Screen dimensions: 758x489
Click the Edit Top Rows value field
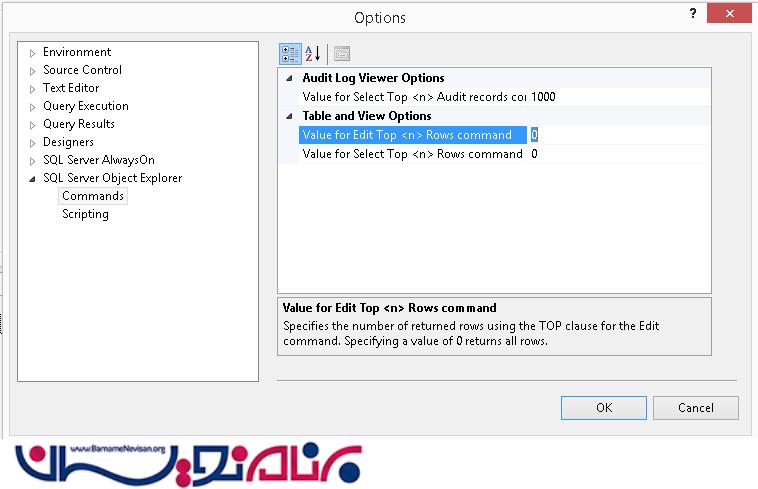[x=619, y=135]
